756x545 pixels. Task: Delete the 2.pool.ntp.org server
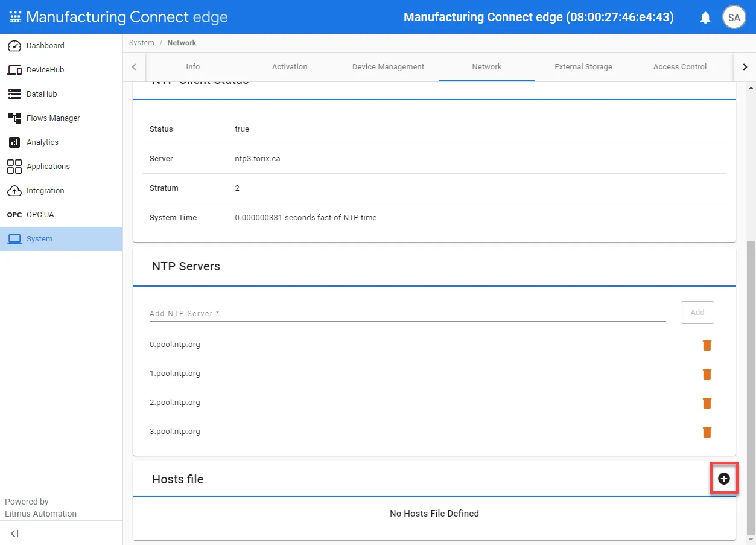(707, 403)
